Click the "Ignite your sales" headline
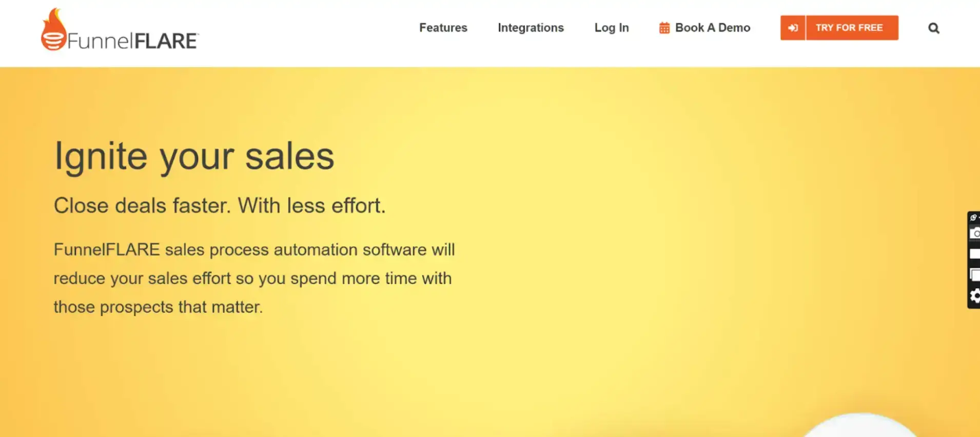This screenshot has height=437, width=980. pos(194,156)
